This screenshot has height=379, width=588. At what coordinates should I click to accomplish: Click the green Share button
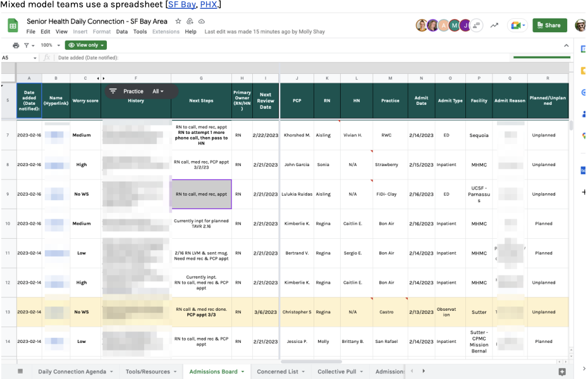point(549,25)
